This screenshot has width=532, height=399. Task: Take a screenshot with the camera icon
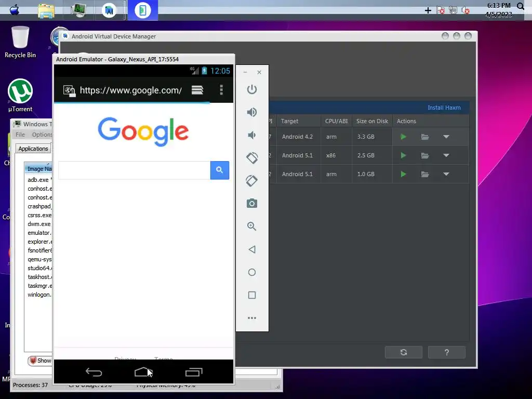coord(252,203)
